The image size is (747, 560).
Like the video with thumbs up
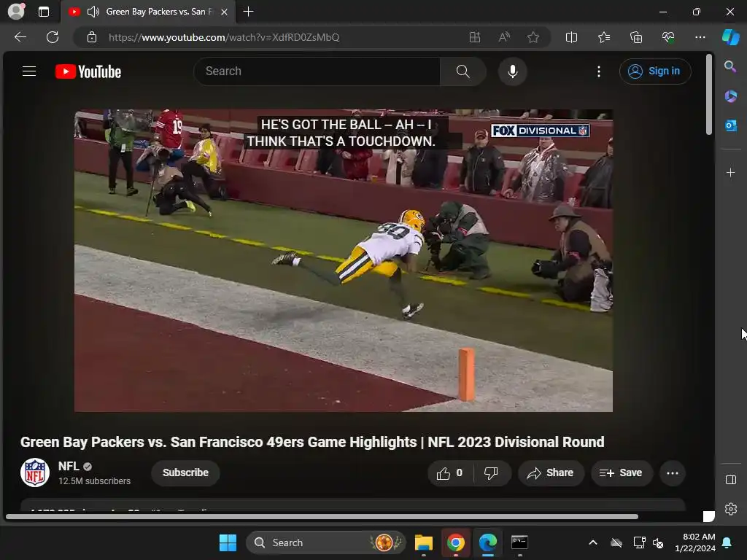click(449, 472)
